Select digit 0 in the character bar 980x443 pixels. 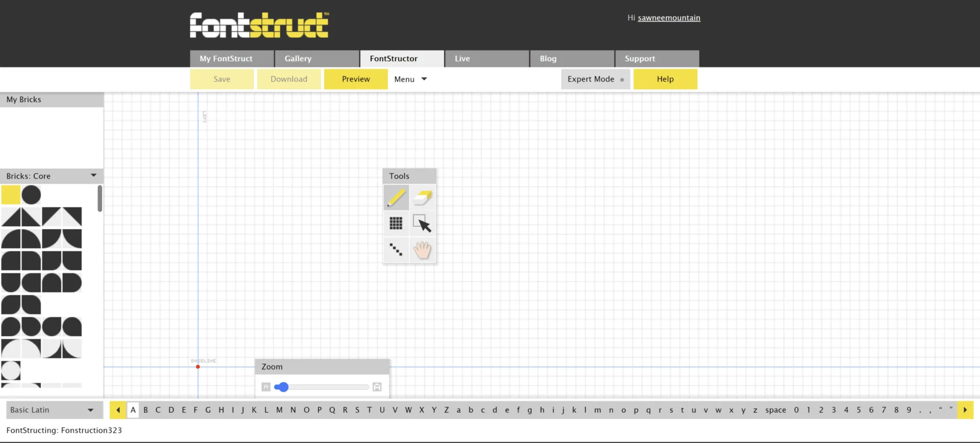point(796,410)
